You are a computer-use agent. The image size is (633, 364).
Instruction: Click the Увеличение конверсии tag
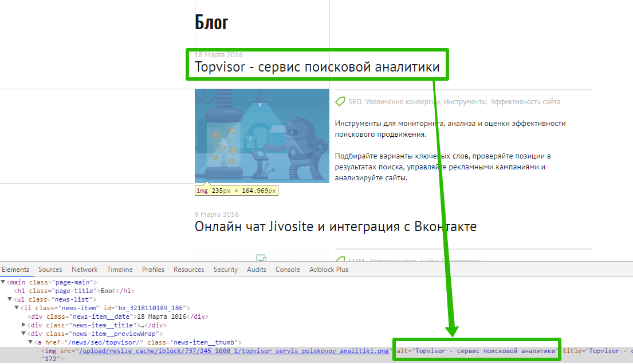click(x=403, y=102)
